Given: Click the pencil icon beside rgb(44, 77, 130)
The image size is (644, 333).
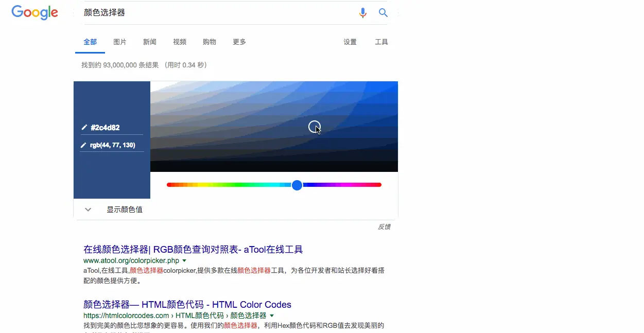Looking at the screenshot, I should click(83, 145).
